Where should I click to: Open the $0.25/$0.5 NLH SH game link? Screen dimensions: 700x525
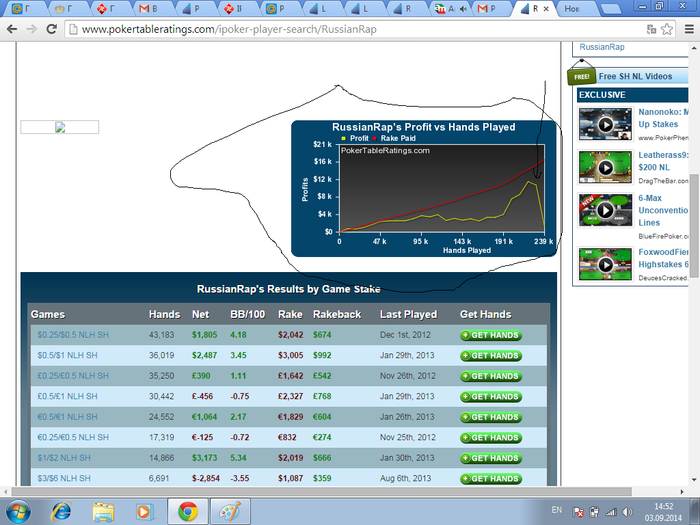point(73,335)
